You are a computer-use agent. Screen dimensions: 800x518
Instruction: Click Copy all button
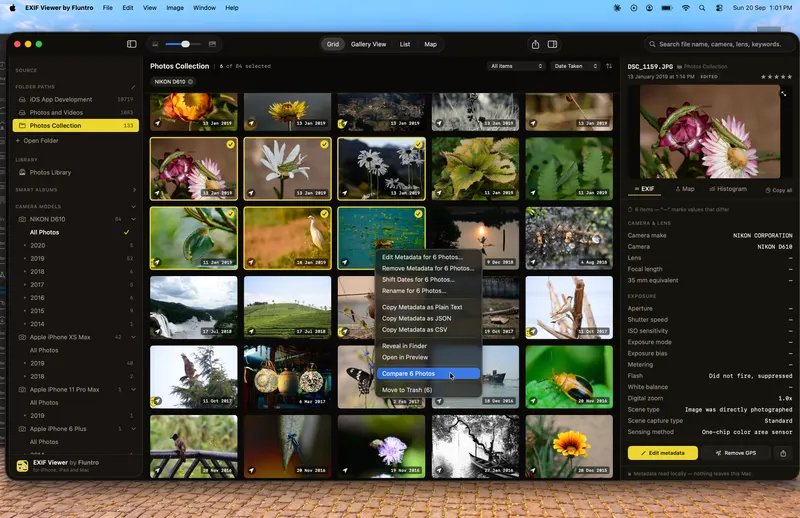779,190
